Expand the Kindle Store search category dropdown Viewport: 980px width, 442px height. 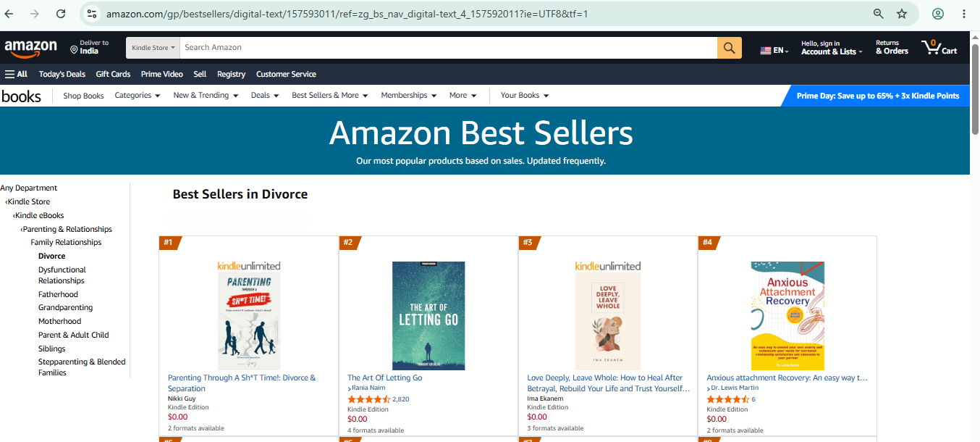coord(153,48)
